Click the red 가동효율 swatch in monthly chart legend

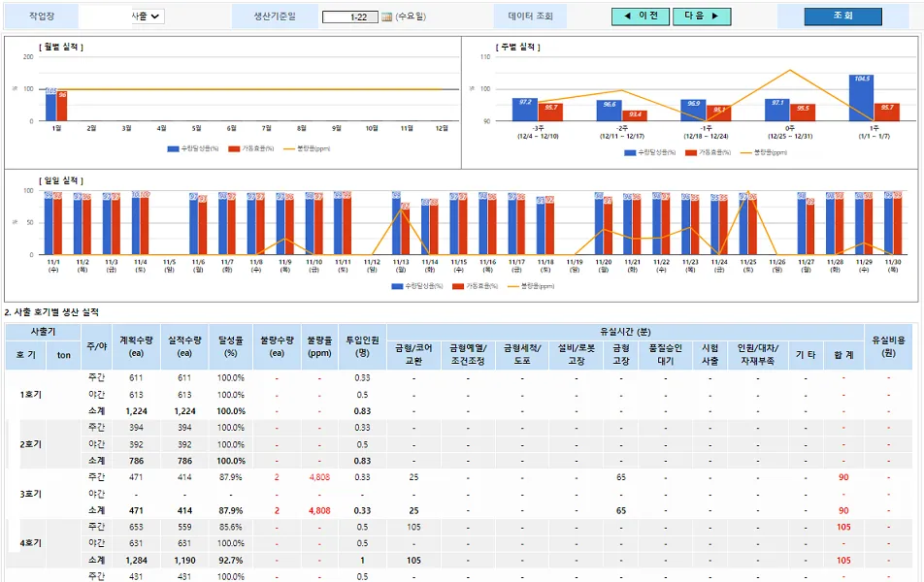(233, 148)
